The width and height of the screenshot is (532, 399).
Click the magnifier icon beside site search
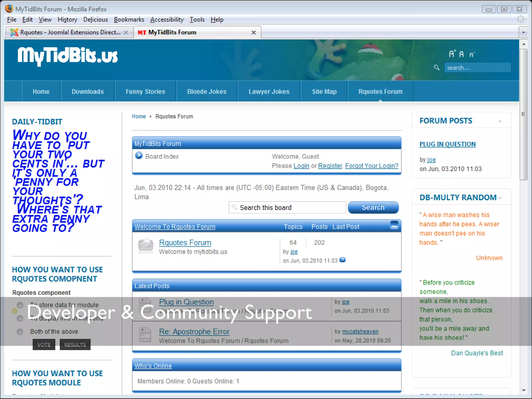click(x=436, y=68)
